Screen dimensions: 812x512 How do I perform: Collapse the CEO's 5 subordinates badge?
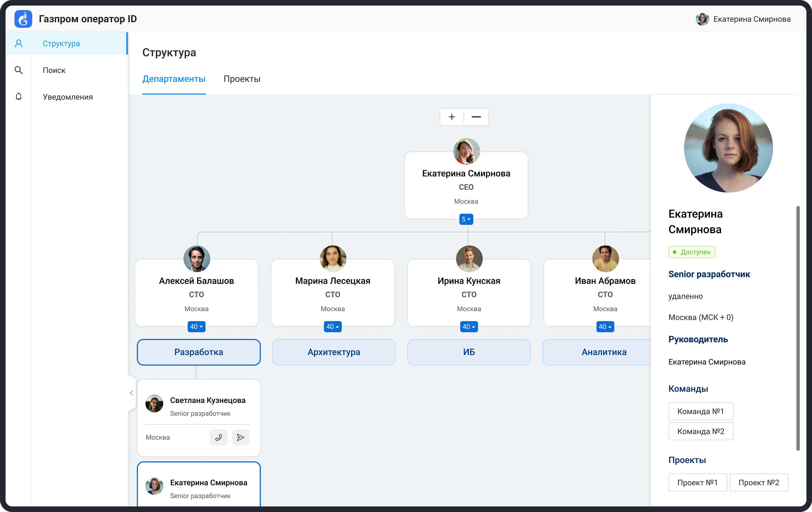(x=466, y=219)
